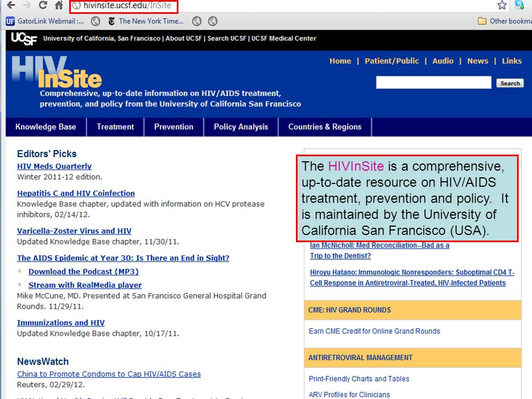Open the Patient/Public section

[392, 61]
